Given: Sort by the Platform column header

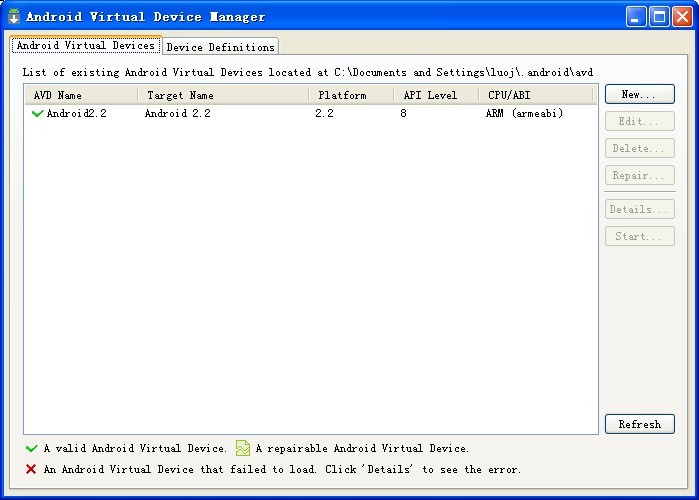Looking at the screenshot, I should tap(351, 95).
